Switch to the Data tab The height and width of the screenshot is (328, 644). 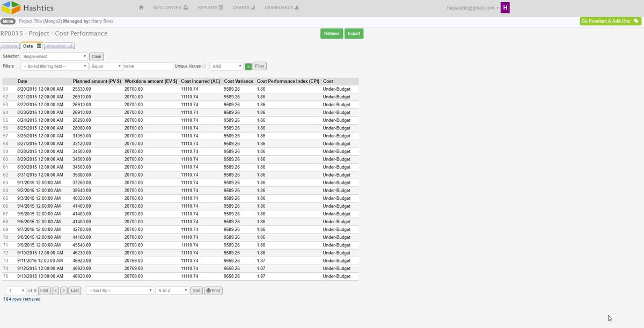tap(32, 46)
